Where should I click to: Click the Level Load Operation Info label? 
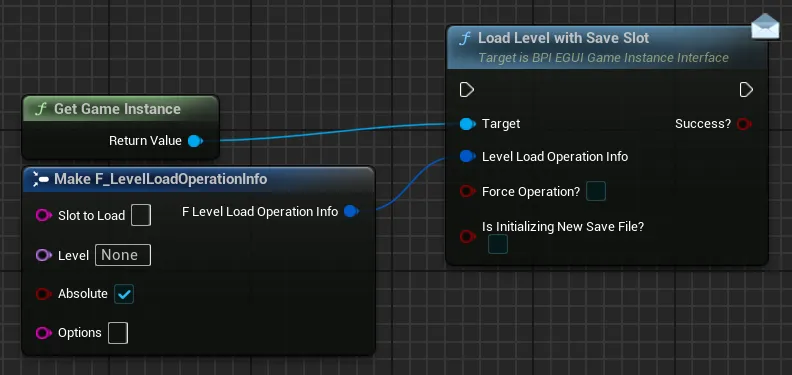pyautogui.click(x=555, y=157)
